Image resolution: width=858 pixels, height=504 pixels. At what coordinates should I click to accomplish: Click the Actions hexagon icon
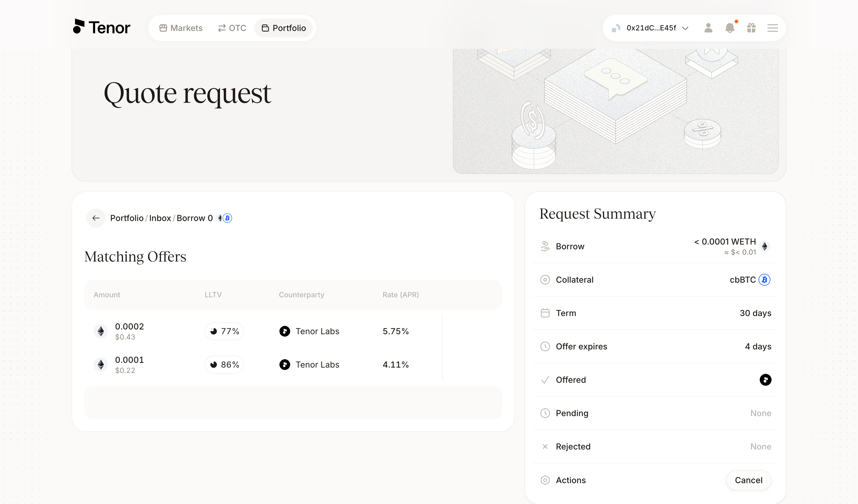545,480
